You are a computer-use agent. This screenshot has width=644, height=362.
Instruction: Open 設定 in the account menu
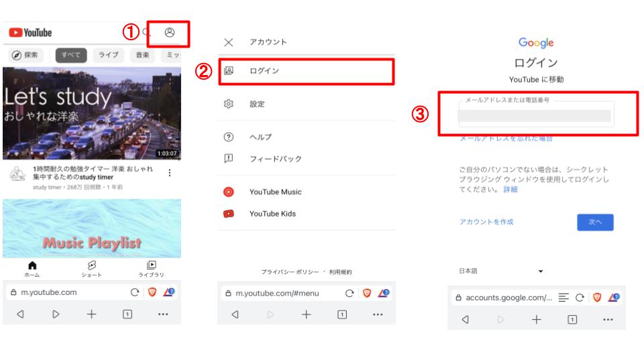(x=307, y=104)
